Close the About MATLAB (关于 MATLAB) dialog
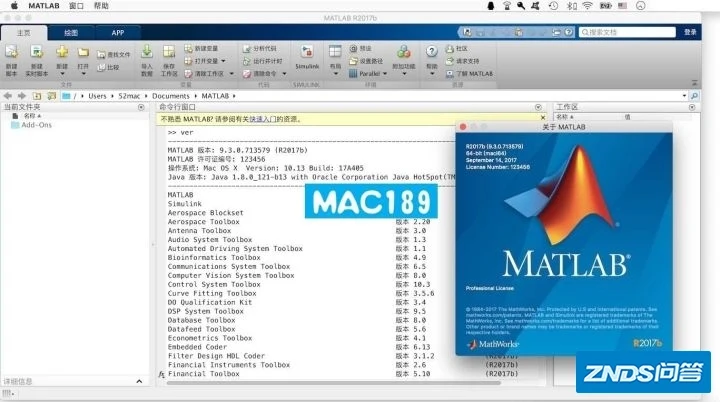This screenshot has width=720, height=402. pyautogui.click(x=463, y=127)
